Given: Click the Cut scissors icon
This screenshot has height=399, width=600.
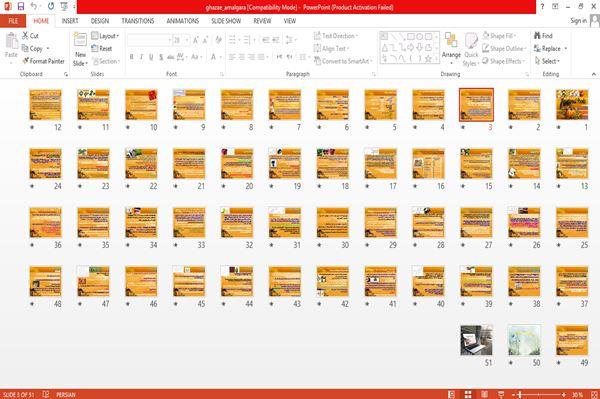Looking at the screenshot, I should pyautogui.click(x=25, y=36).
